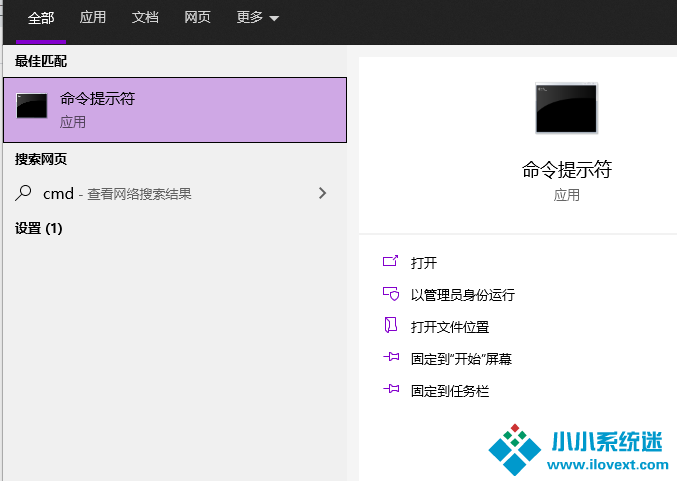Expand the 设置 (1) section
This screenshot has height=481, width=677.
(x=38, y=228)
